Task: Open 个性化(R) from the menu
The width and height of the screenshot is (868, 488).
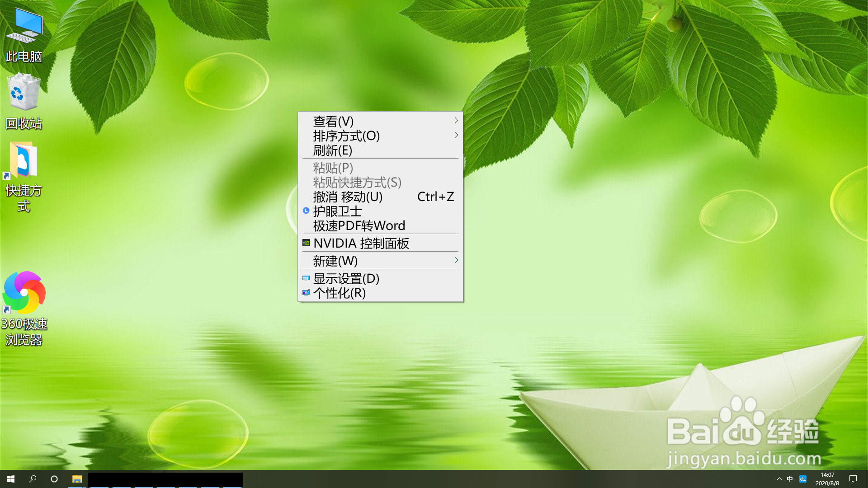Action: click(x=380, y=293)
